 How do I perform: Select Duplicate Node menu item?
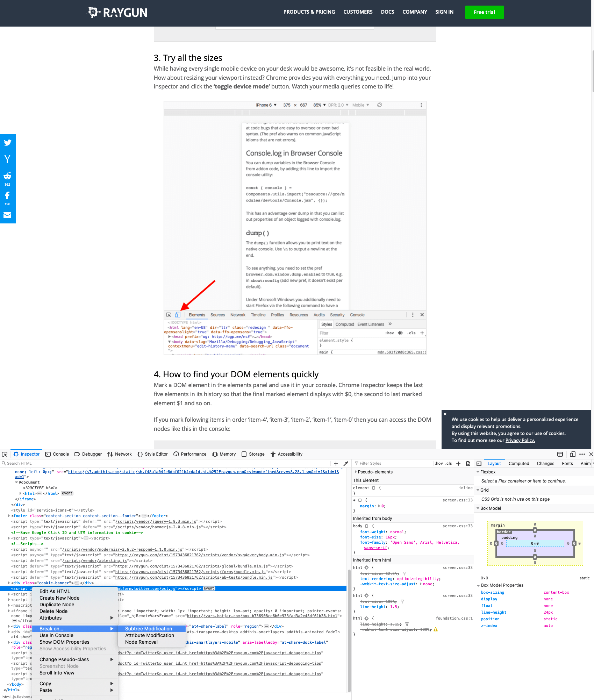(75, 605)
